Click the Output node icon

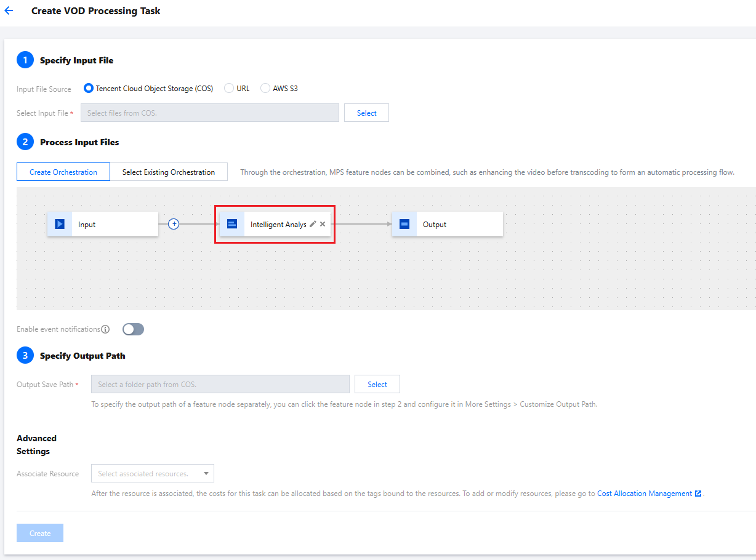coord(404,224)
